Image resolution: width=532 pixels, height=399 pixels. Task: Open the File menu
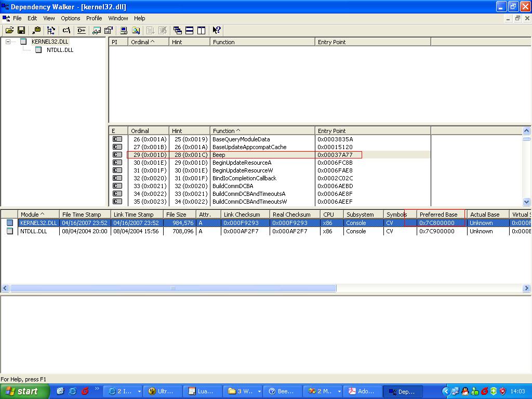point(17,18)
